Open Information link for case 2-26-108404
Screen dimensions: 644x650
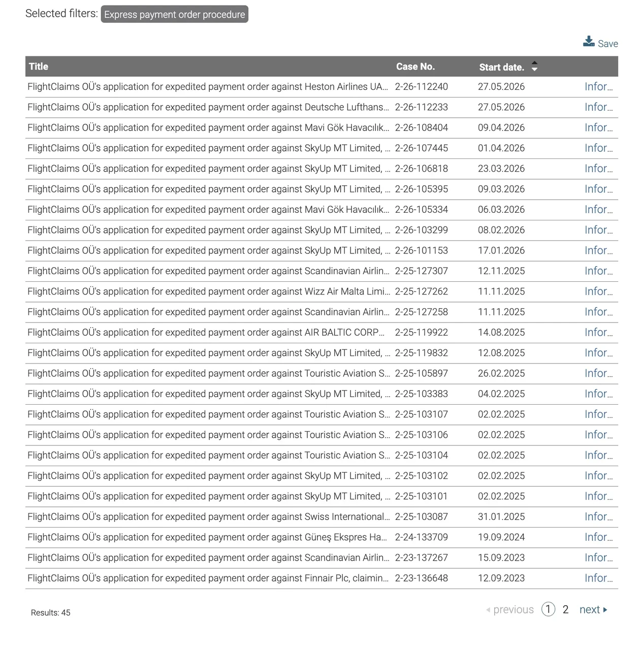coord(598,127)
